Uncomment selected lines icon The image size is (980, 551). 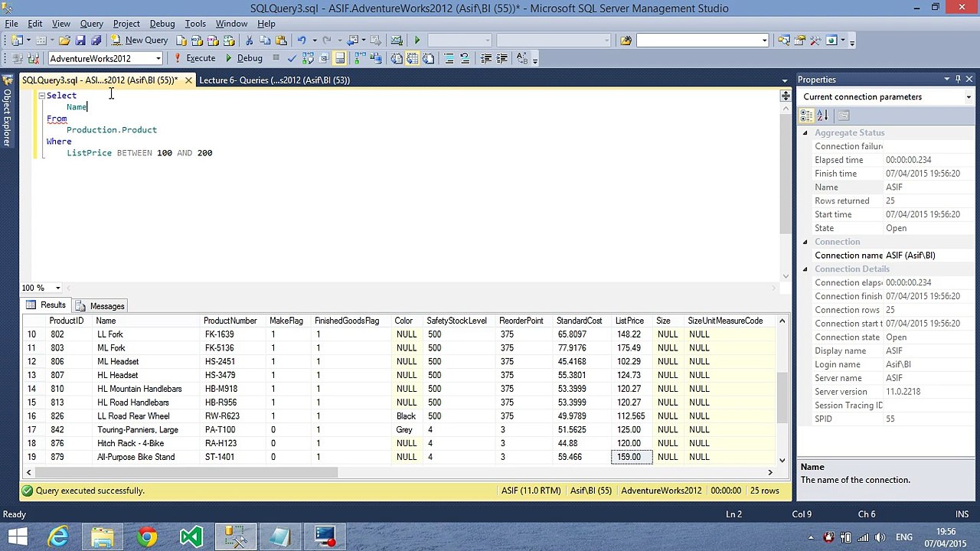click(x=465, y=58)
